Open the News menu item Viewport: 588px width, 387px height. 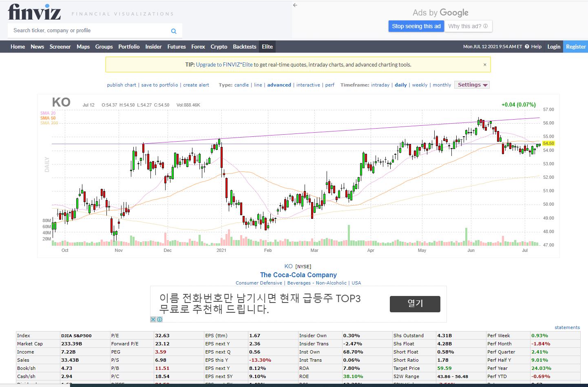tap(37, 47)
